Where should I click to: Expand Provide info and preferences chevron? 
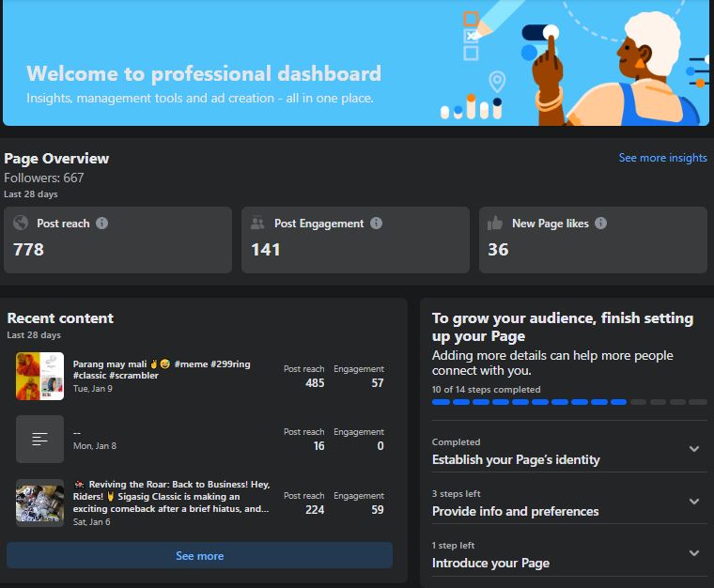point(694,502)
